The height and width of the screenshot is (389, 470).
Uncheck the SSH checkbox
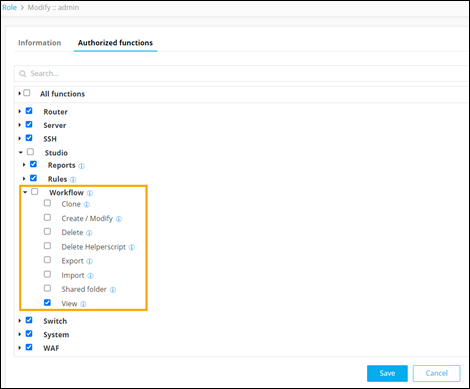click(29, 138)
